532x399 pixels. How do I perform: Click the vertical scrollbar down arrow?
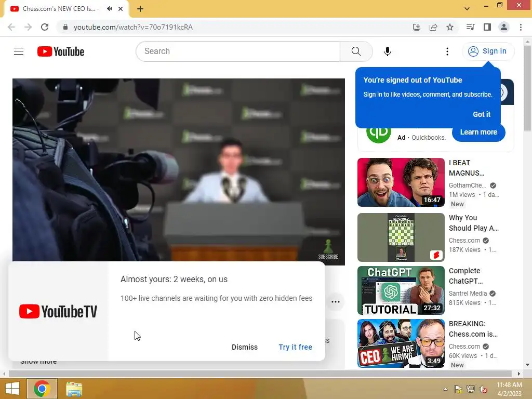pyautogui.click(x=527, y=365)
